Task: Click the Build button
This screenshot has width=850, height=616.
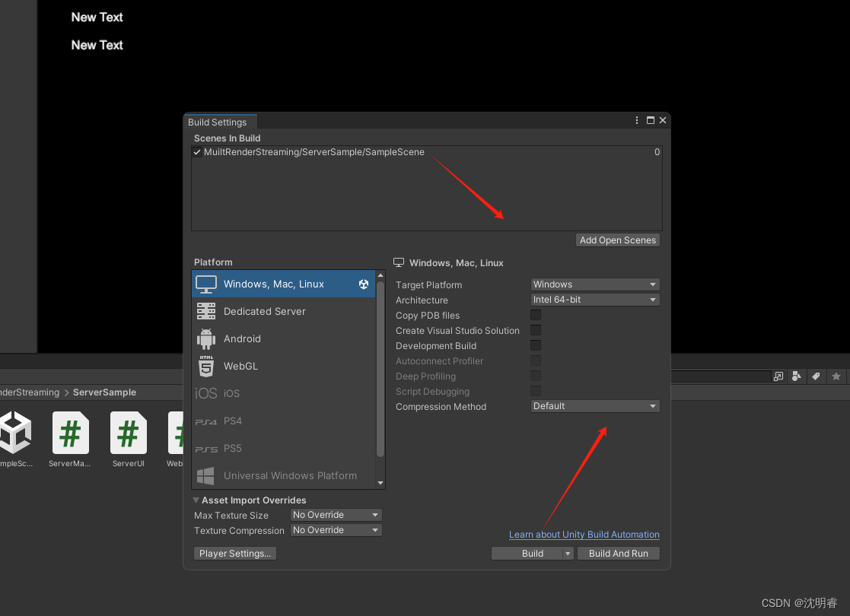Action: pos(527,553)
